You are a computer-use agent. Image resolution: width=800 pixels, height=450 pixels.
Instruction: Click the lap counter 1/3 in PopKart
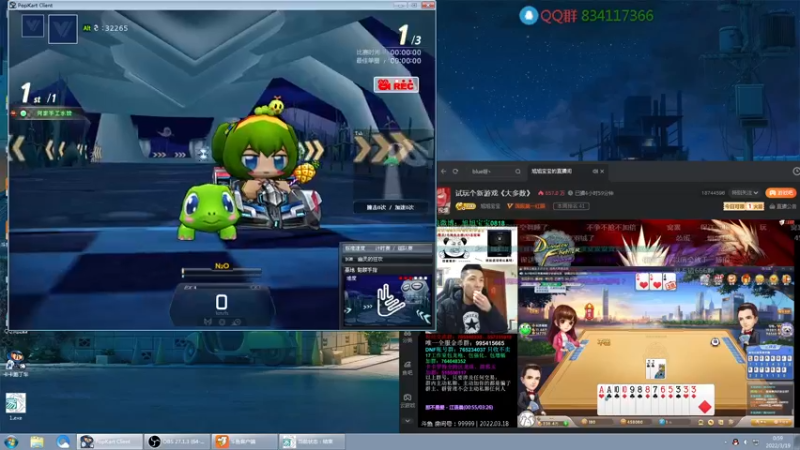pos(409,36)
